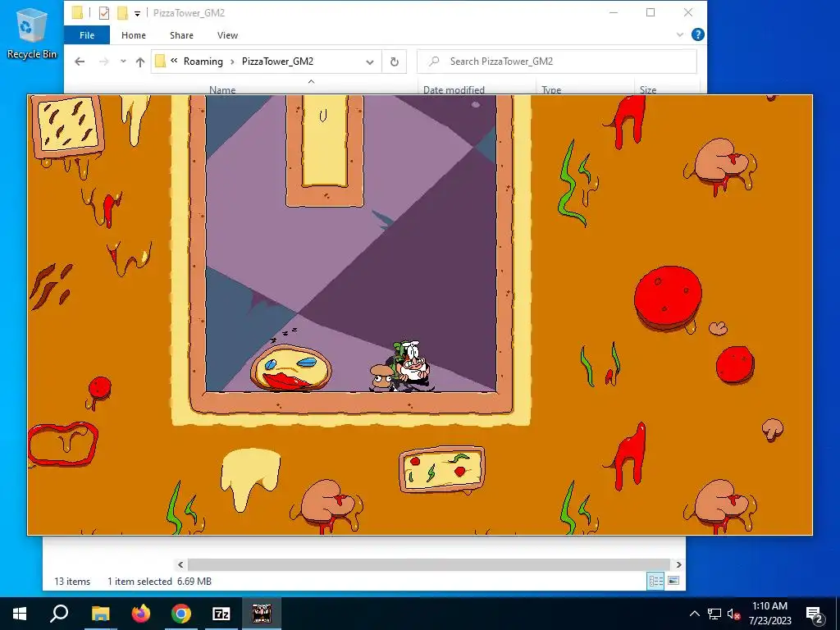
Task: Click the New folder quick access icon
Action: pyautogui.click(x=122, y=13)
